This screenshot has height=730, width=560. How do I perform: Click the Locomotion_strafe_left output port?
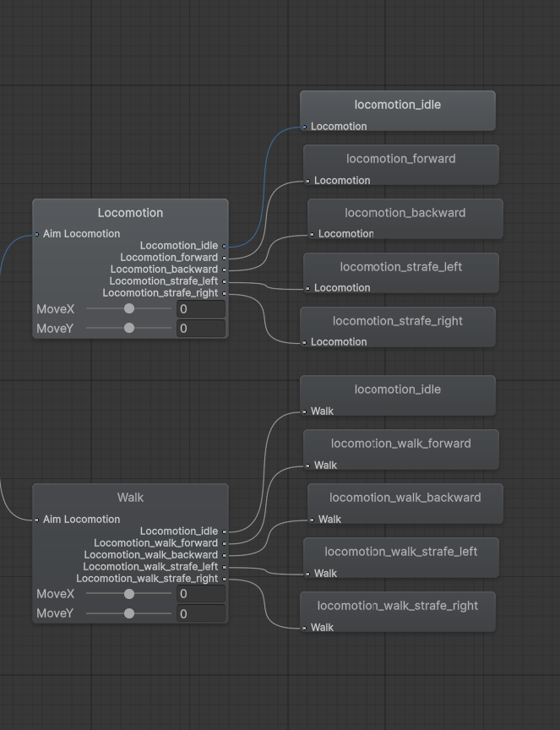coord(224,281)
